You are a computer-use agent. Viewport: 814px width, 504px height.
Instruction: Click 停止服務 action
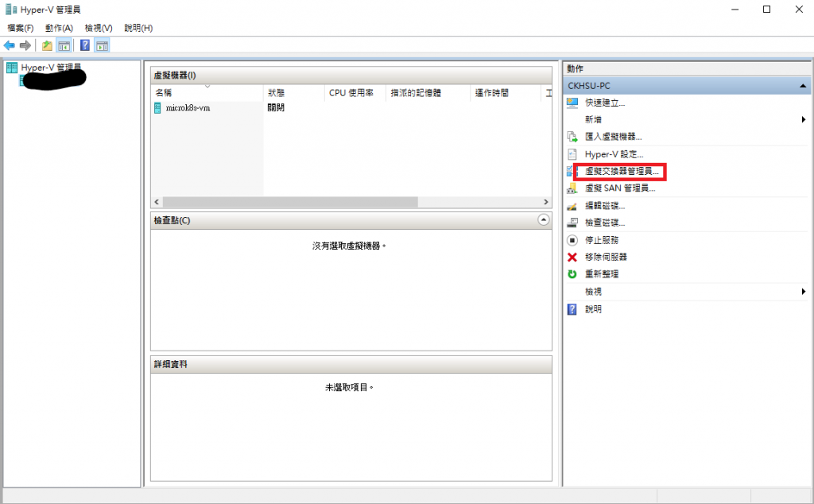point(602,240)
